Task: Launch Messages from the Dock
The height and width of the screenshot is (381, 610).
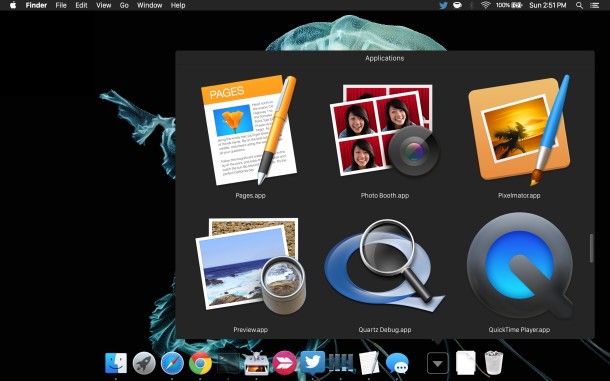Action: click(397, 363)
